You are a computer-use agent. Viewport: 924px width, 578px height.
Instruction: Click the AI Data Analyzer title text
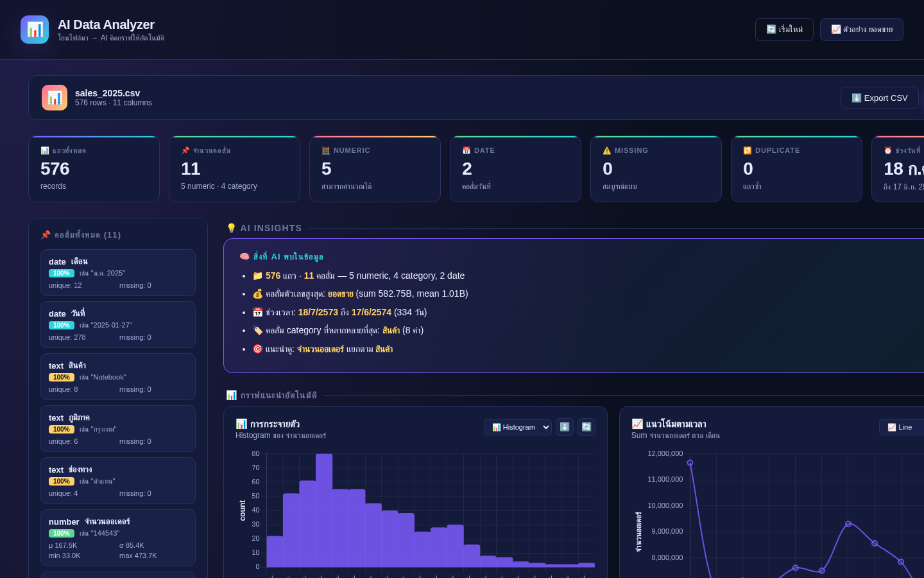coord(106,24)
